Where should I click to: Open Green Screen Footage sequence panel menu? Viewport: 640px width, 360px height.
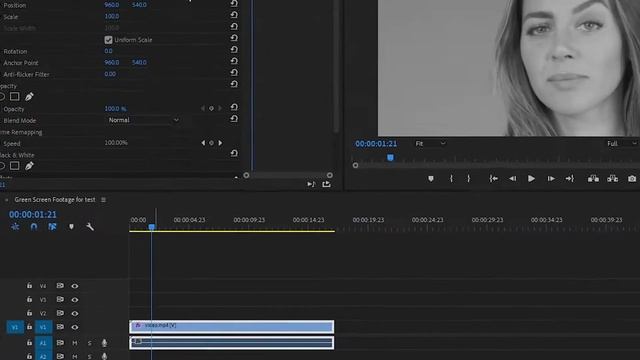click(x=103, y=200)
